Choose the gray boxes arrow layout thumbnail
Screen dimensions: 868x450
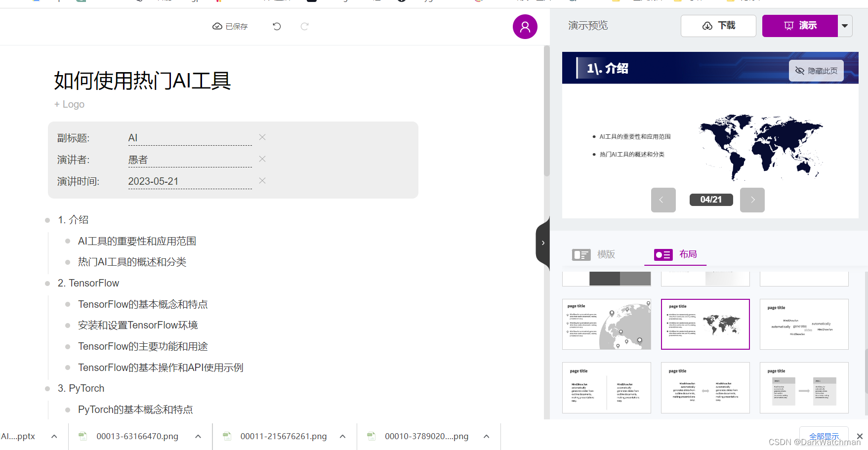[x=804, y=388]
